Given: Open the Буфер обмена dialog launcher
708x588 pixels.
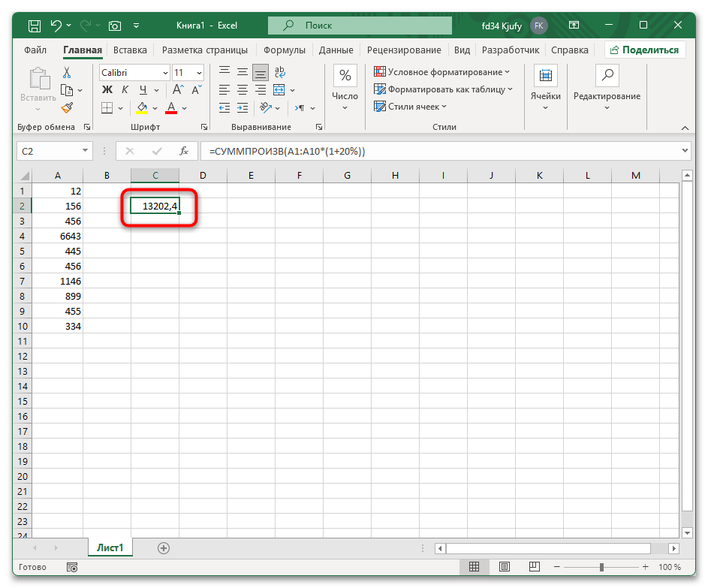Looking at the screenshot, I should (x=87, y=128).
